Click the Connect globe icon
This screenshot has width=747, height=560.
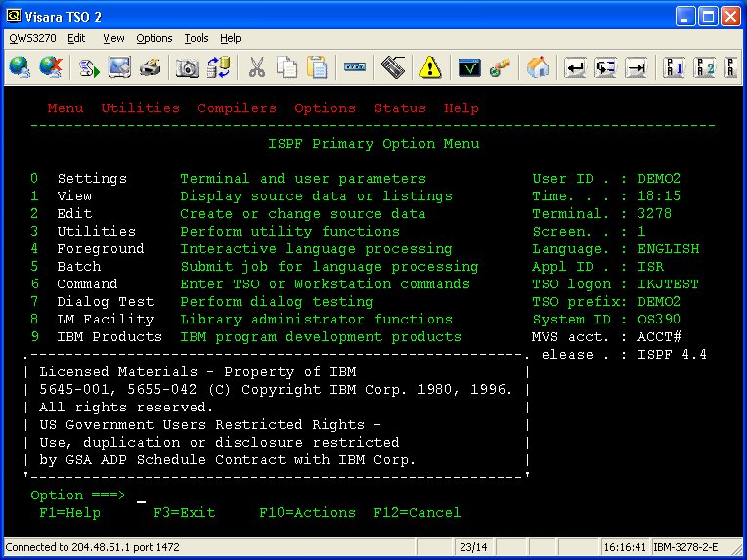20,66
